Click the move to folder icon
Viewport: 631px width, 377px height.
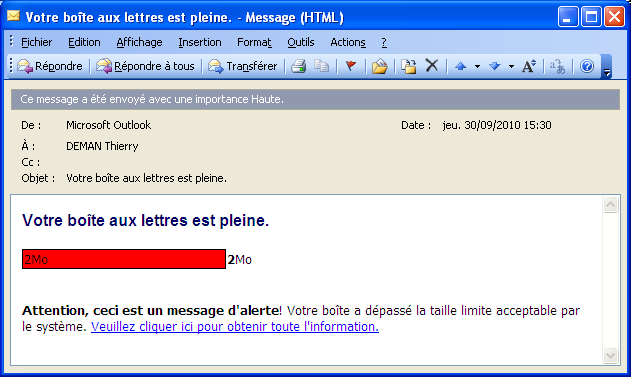tap(379, 66)
